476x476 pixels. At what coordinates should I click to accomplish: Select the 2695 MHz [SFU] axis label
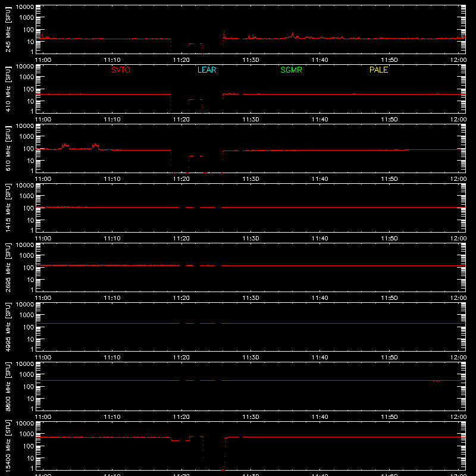tap(8, 267)
